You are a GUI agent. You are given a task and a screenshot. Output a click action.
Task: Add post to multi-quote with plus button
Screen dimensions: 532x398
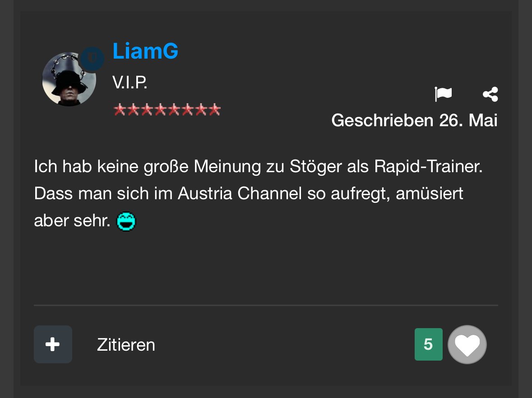pos(53,344)
